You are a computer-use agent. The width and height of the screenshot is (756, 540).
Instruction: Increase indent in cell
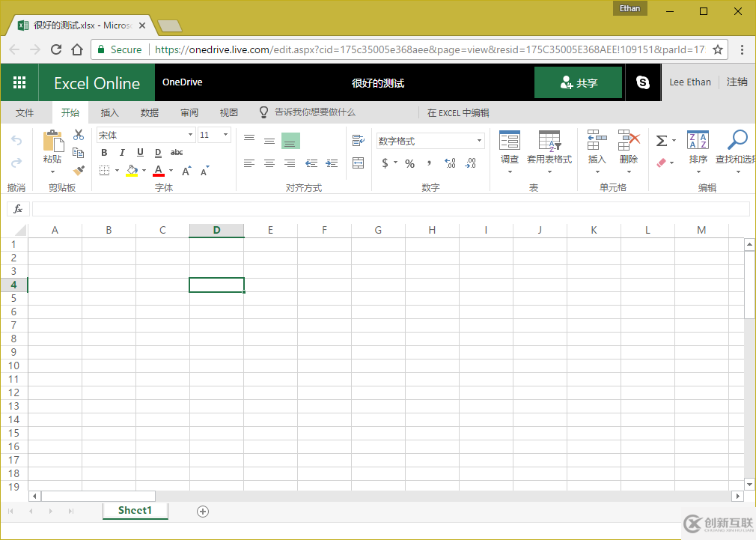point(332,163)
